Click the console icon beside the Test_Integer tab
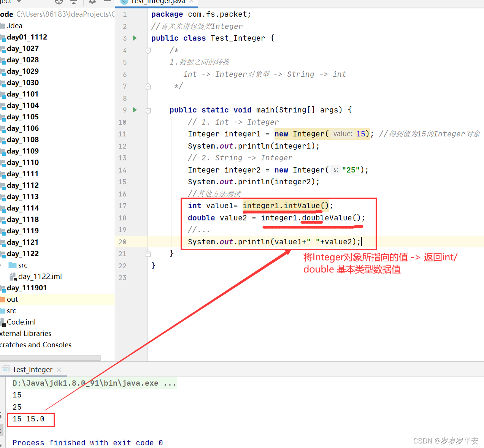This screenshot has height=448, width=484. 6,369
